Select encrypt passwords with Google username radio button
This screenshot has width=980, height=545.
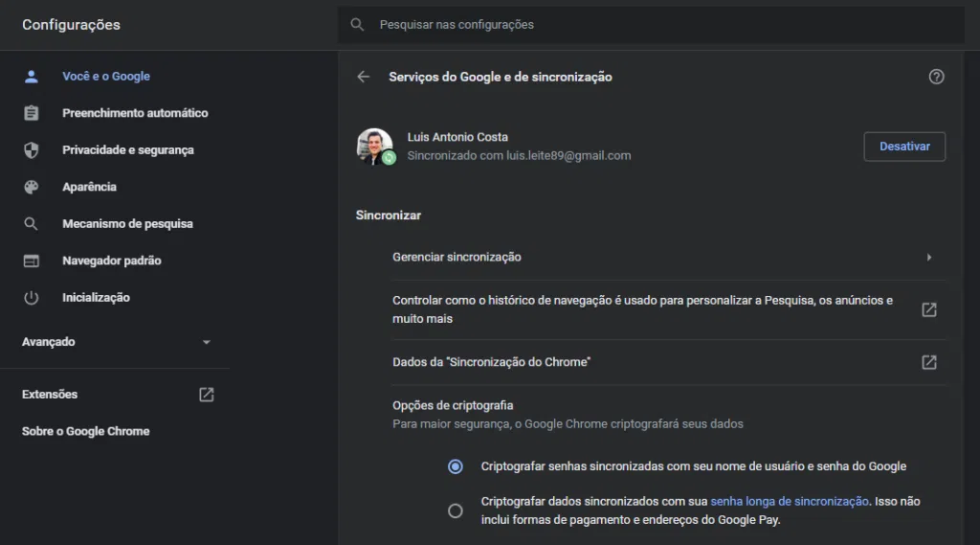[x=456, y=466]
